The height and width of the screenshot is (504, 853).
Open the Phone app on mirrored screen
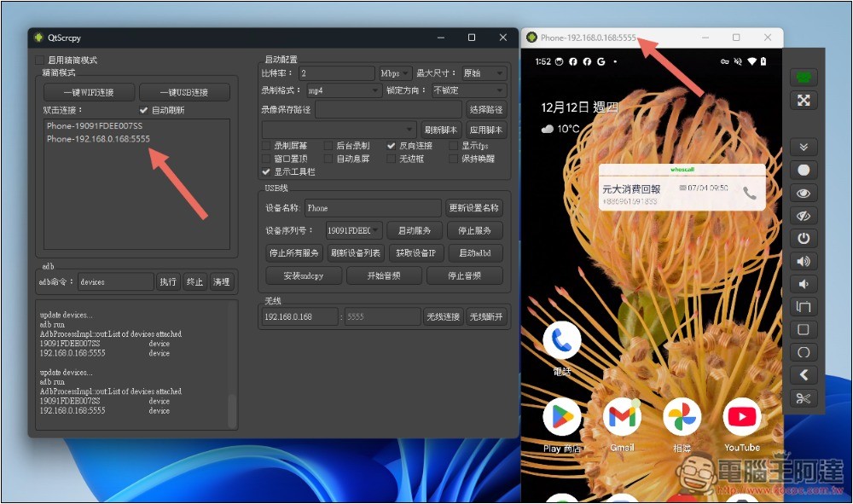point(562,339)
